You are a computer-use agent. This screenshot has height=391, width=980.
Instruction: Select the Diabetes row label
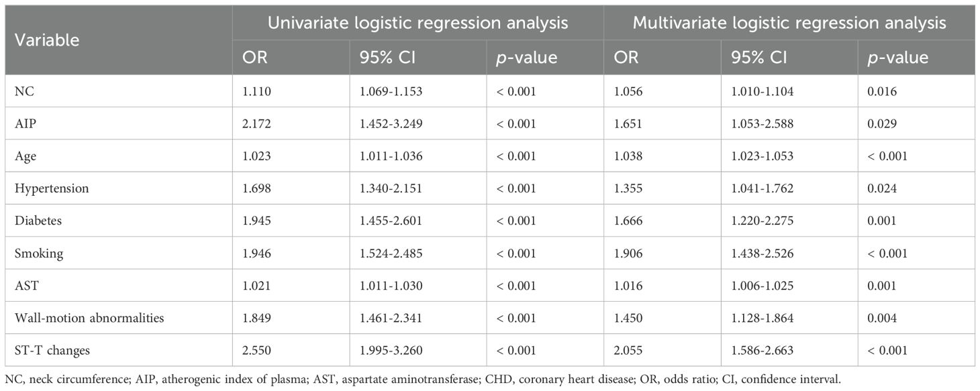point(38,221)
